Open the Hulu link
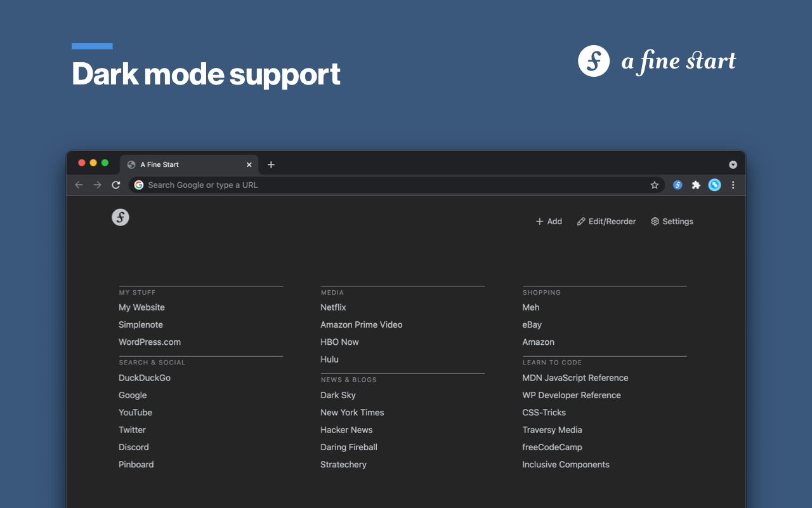 (329, 359)
